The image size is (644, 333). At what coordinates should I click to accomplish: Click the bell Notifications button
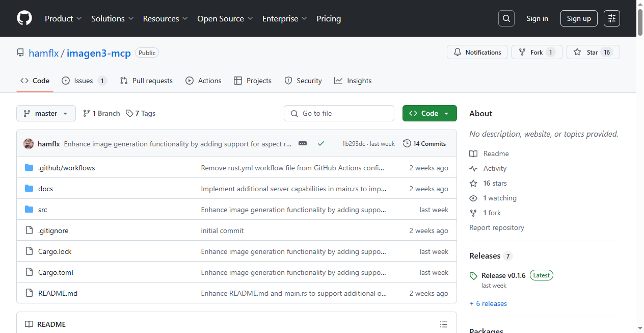(x=477, y=52)
